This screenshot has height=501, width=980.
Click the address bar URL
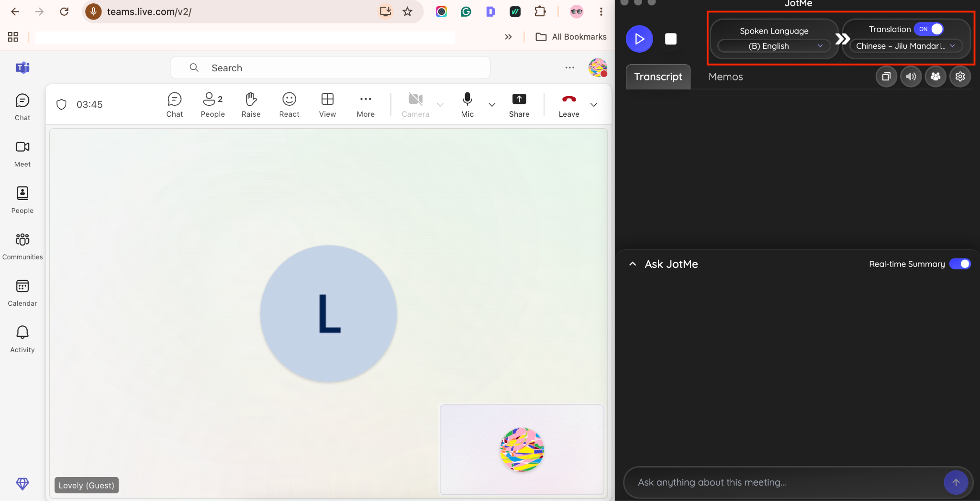(149, 11)
